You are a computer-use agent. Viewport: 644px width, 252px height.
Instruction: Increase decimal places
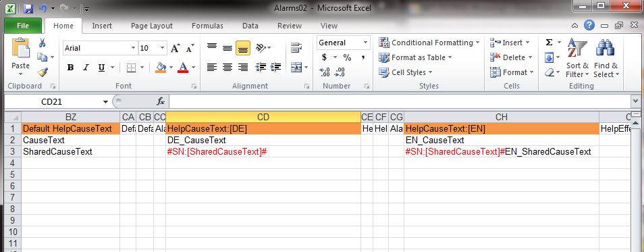tap(325, 72)
